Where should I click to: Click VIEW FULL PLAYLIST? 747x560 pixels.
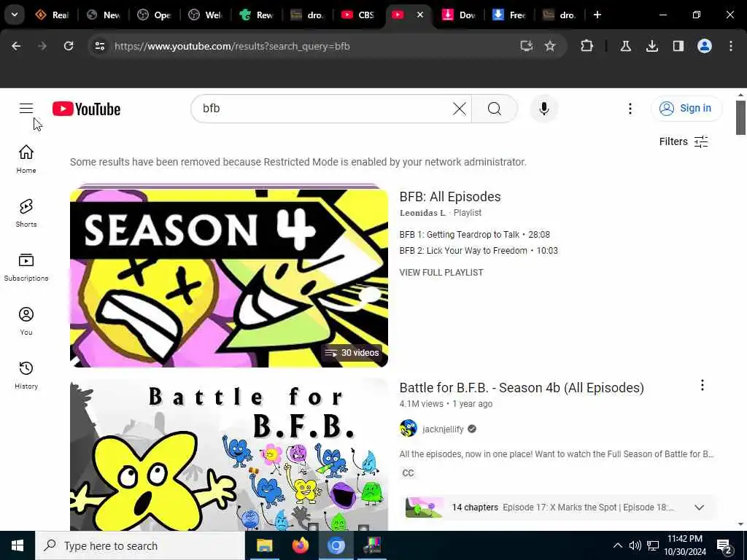441,273
